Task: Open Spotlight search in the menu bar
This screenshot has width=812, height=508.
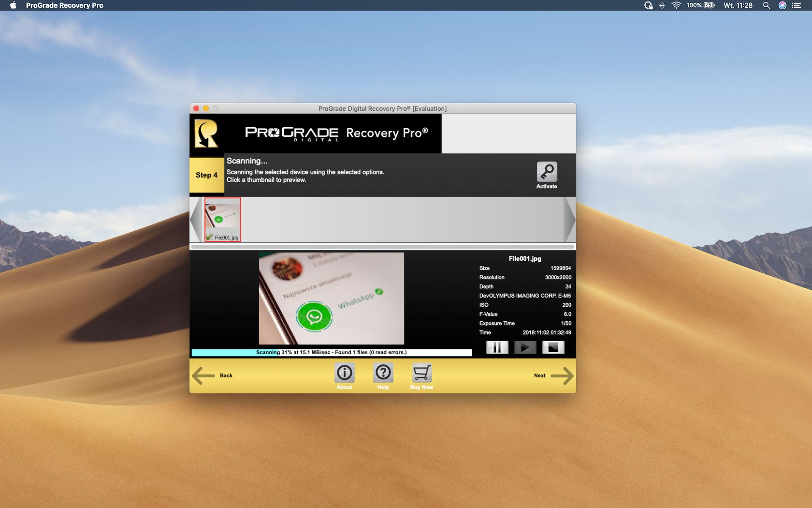Action: coord(766,5)
